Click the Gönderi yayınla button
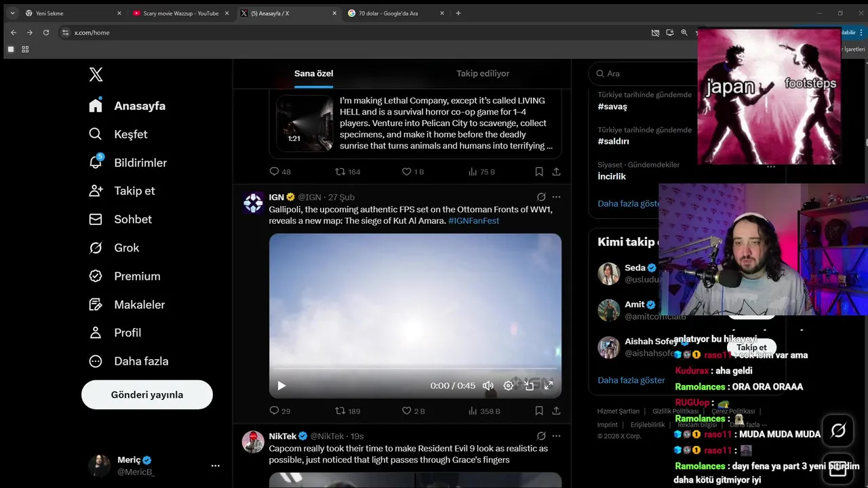 pyautogui.click(x=147, y=394)
